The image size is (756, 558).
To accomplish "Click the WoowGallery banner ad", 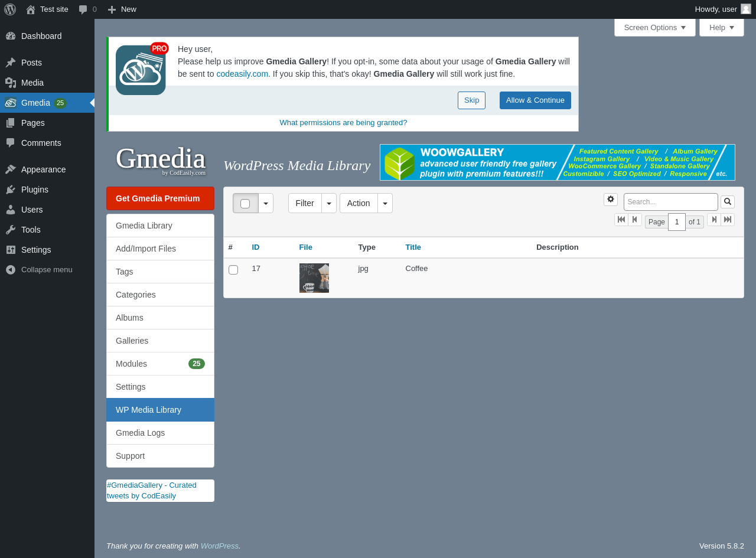I will coord(558,162).
